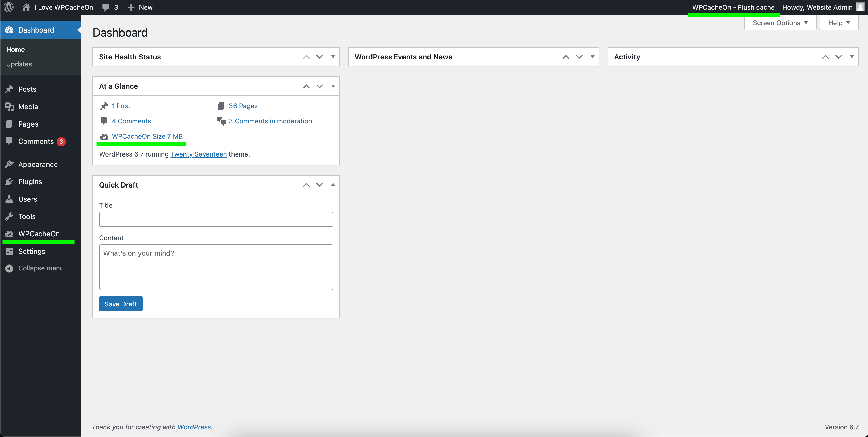
Task: Open Howdy, Website Admin account menu
Action: tap(823, 7)
